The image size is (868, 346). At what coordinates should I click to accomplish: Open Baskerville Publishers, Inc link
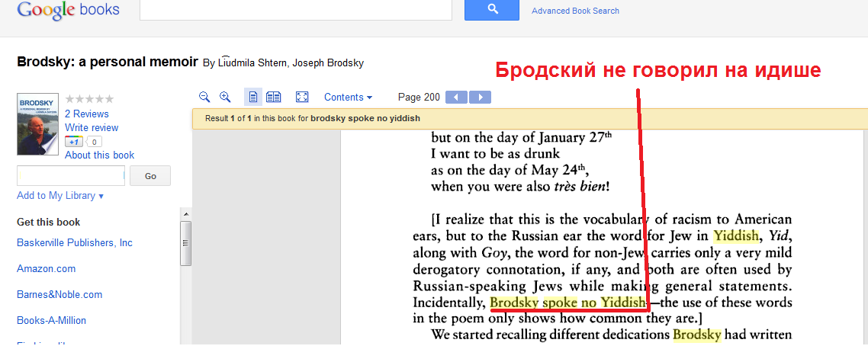point(75,242)
